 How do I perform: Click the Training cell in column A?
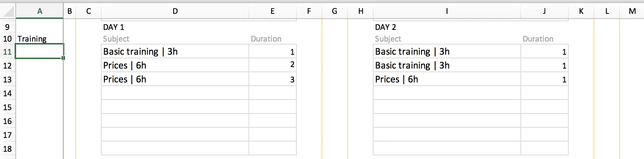tap(32, 39)
